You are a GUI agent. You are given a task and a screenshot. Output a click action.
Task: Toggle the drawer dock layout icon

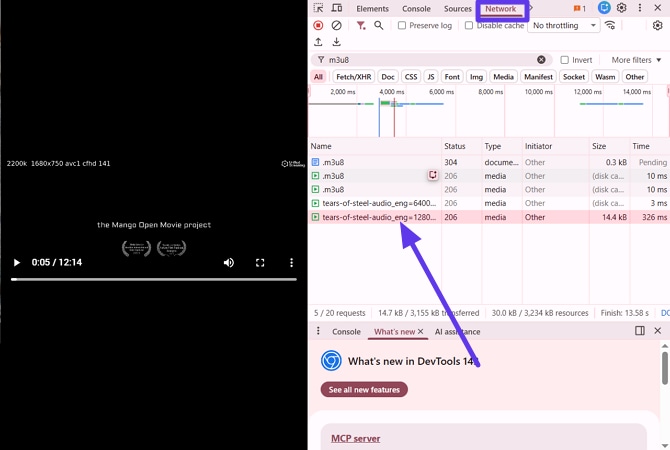point(640,331)
